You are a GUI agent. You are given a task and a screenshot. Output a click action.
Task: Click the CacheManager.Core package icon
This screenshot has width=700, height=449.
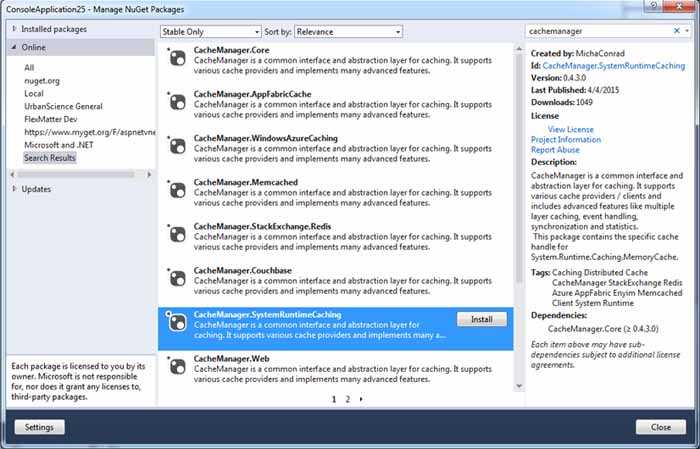point(177,58)
